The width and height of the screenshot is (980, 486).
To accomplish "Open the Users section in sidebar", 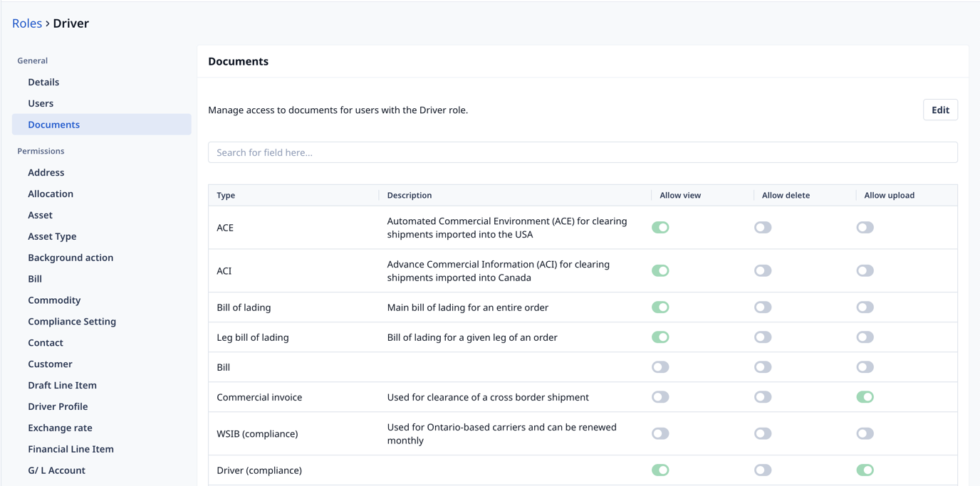I will tap(102, 103).
